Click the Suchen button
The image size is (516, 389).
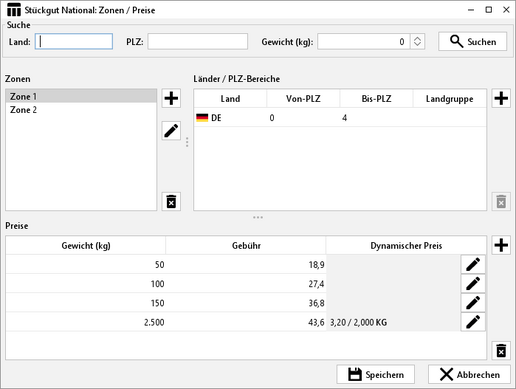472,41
